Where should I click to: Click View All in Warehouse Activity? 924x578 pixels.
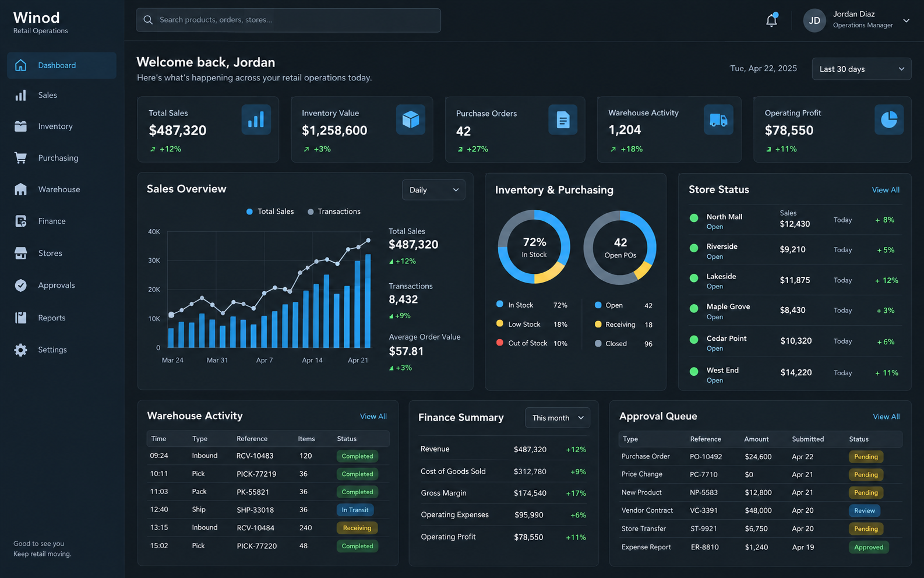[x=373, y=416]
